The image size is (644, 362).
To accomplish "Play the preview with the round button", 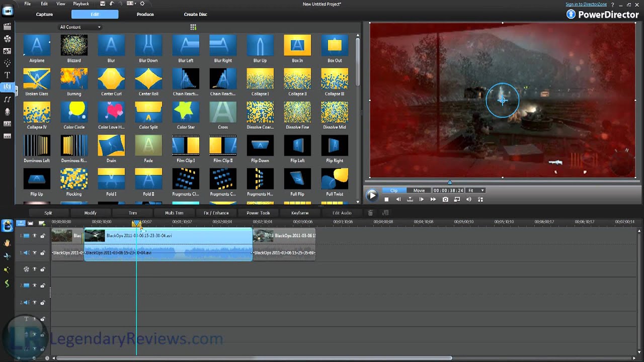I will click(372, 195).
